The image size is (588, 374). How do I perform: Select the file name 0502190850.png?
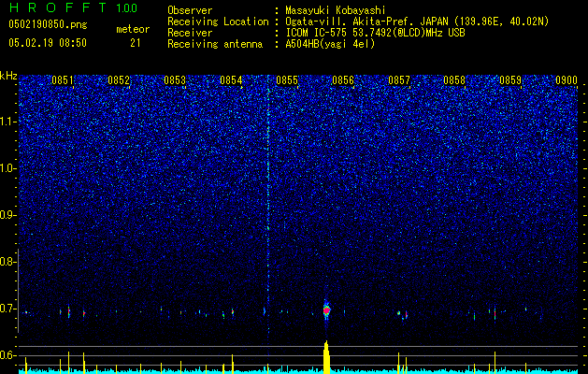(48, 24)
